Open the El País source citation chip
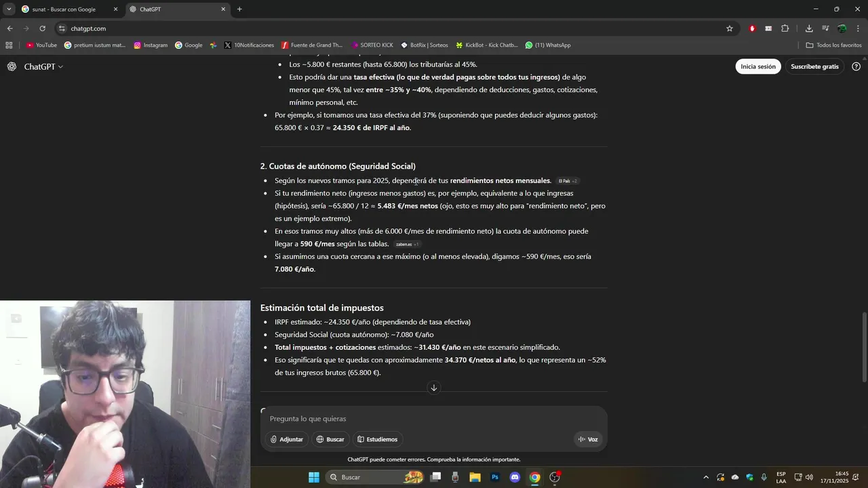 pyautogui.click(x=568, y=181)
